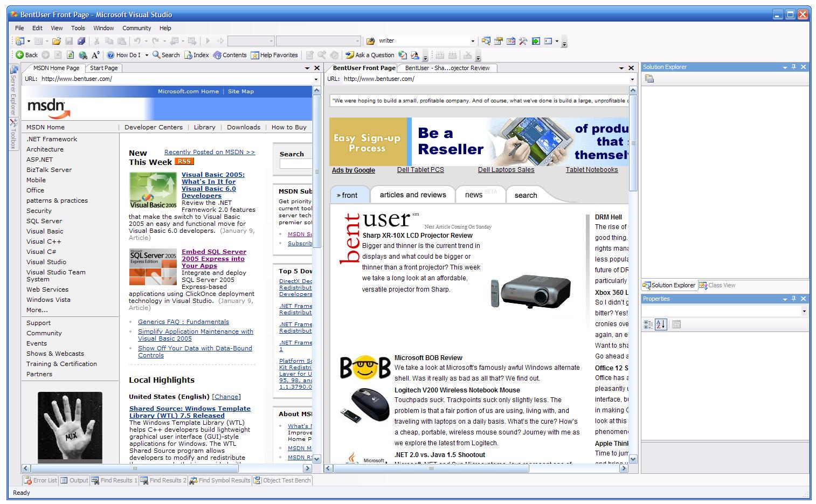Open the writer find combo box dropdown
816x504 pixels.
coord(473,41)
